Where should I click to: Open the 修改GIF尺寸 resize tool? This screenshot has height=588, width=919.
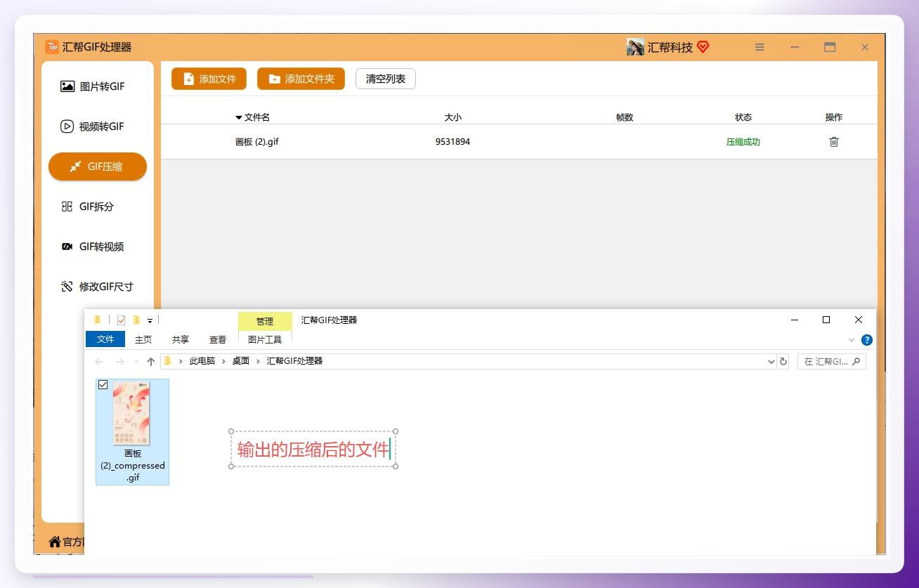point(98,287)
